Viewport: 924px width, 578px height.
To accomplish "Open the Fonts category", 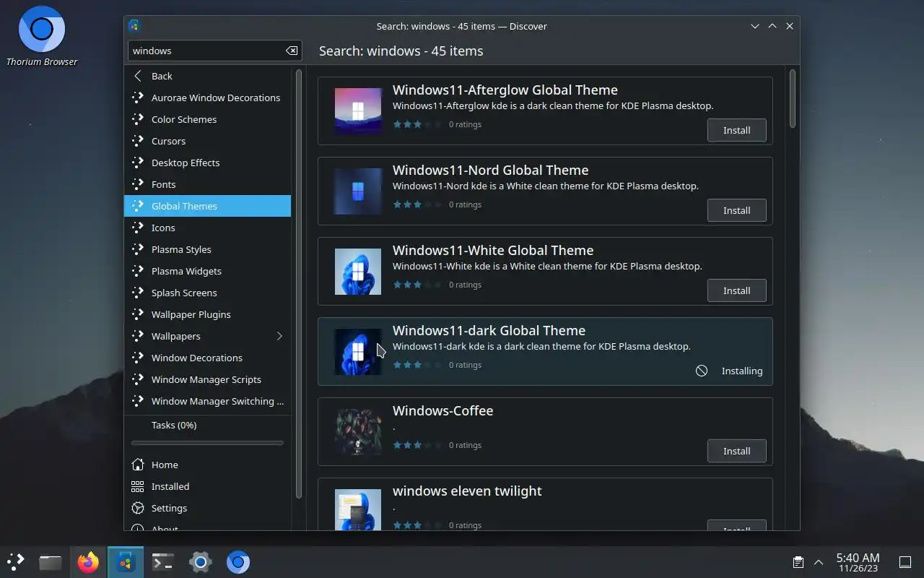I will [207, 184].
